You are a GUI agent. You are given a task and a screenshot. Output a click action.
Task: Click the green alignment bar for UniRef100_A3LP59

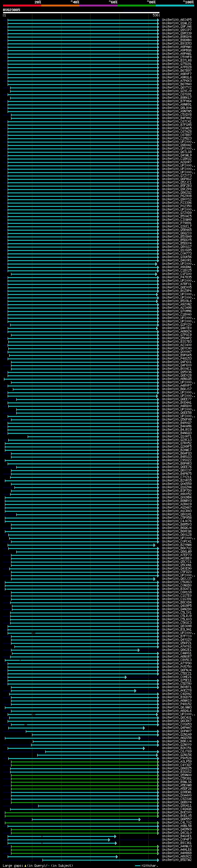(85, 761)
